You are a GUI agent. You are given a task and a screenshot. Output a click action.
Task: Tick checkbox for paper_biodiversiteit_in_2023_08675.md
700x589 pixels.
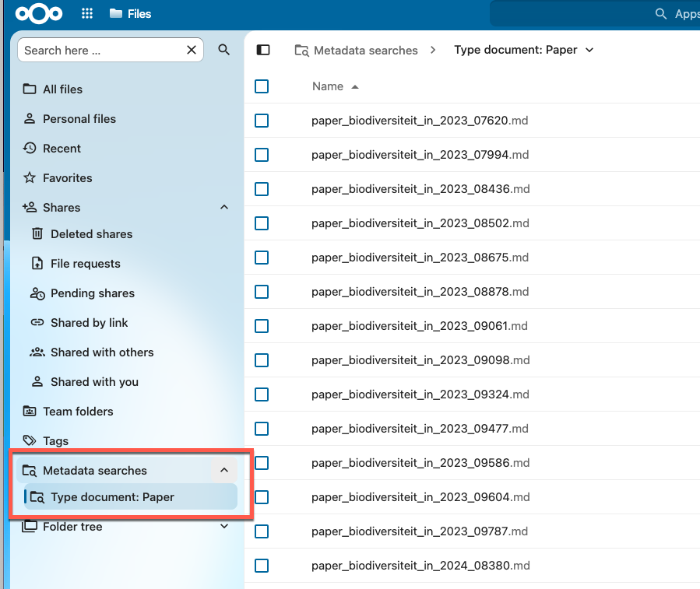pyautogui.click(x=262, y=258)
